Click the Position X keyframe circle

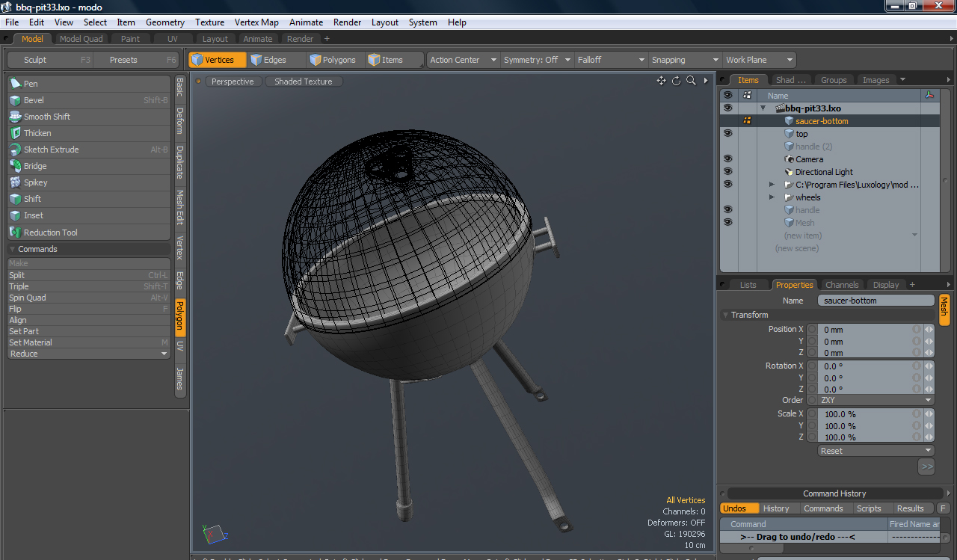pos(812,330)
